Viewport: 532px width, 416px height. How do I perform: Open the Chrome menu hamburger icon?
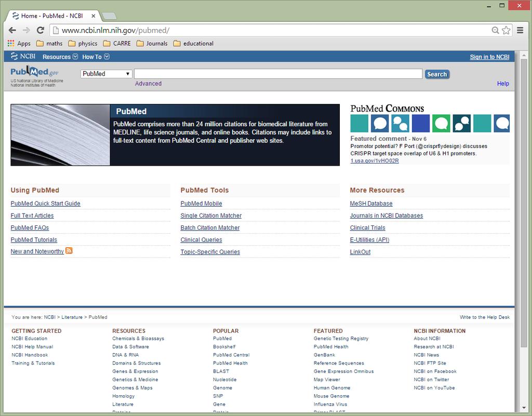click(520, 30)
